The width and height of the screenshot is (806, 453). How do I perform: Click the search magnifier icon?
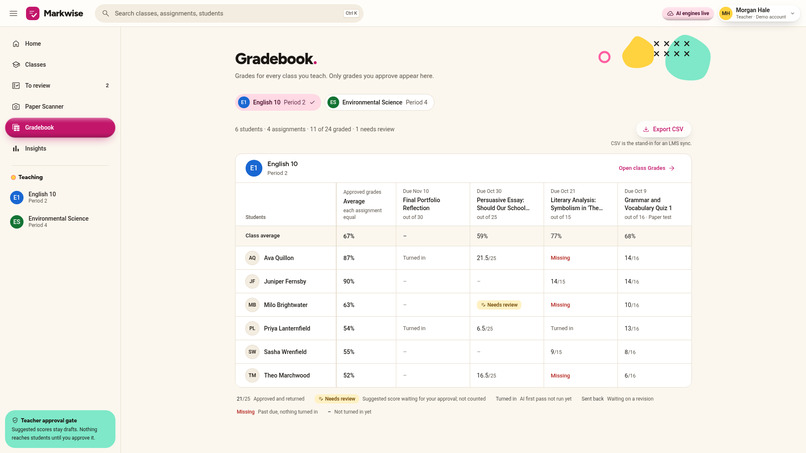(105, 13)
